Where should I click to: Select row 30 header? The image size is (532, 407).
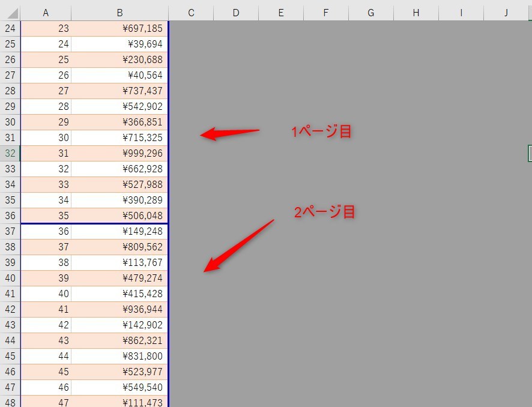pos(10,122)
